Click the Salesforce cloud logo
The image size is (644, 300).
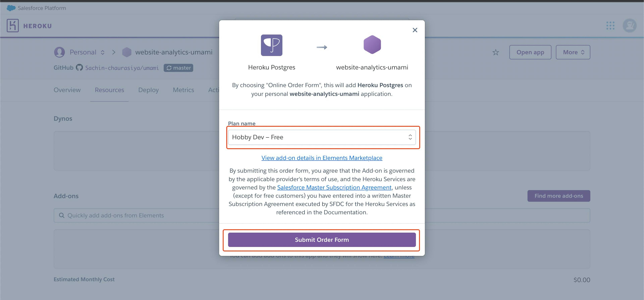(11, 8)
